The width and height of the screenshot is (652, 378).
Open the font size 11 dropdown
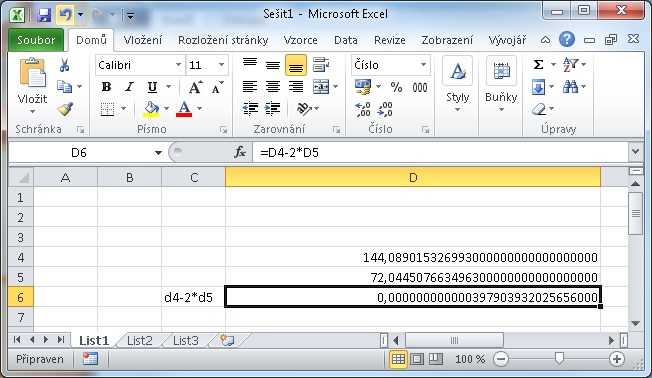(x=221, y=65)
